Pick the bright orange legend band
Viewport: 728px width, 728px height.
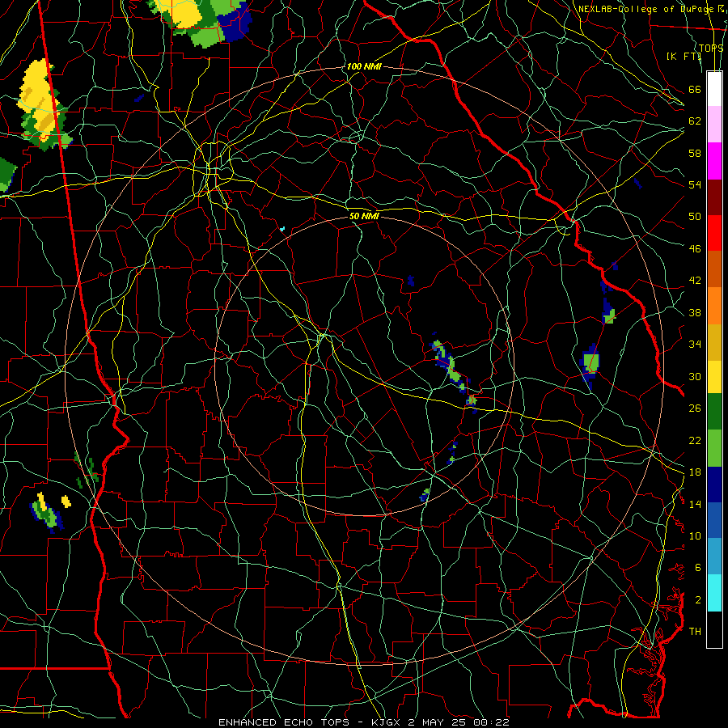click(x=714, y=305)
